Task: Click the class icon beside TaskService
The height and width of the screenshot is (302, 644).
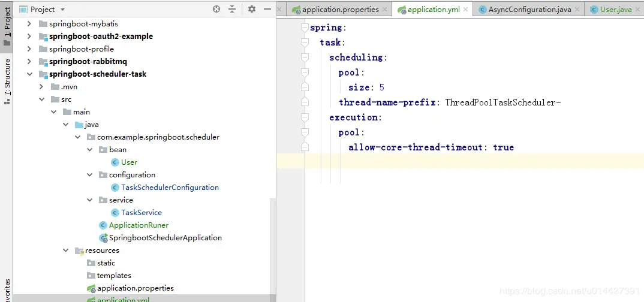Action: [x=115, y=213]
